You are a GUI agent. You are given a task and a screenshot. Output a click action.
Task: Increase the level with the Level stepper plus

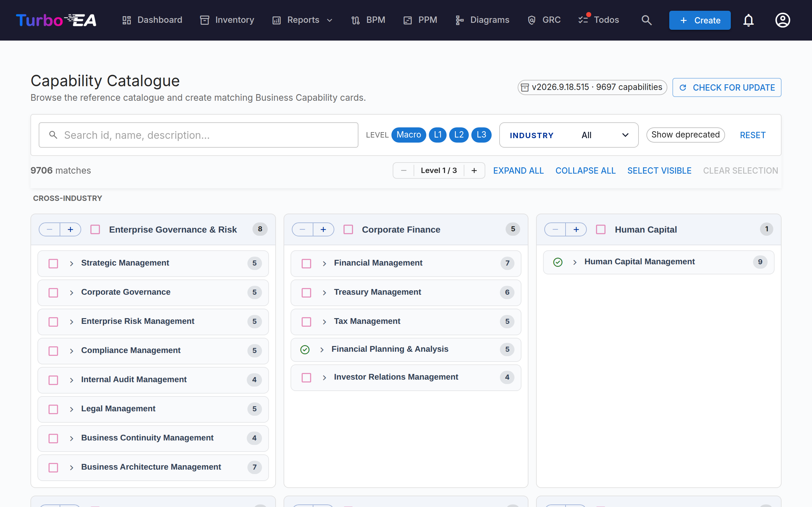coord(474,170)
